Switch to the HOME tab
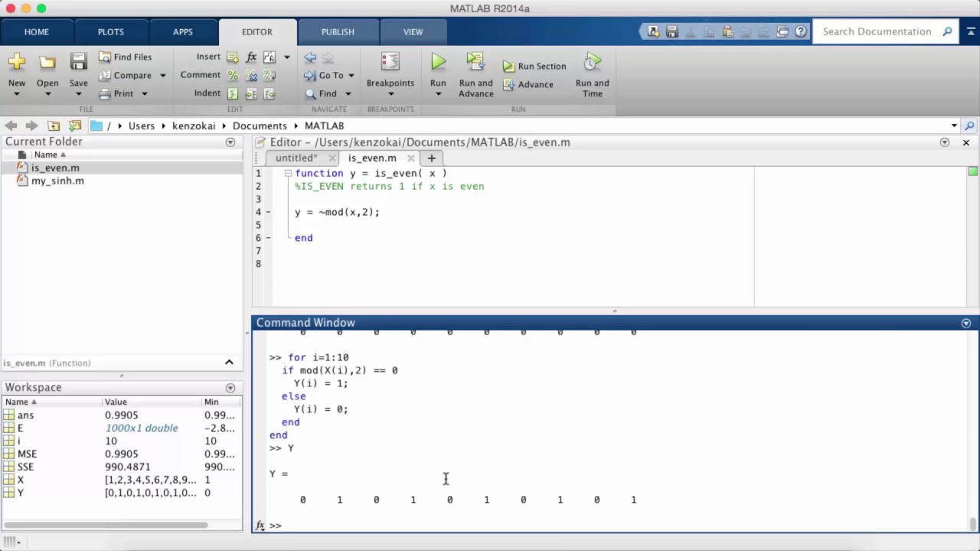The image size is (980, 551). [37, 31]
